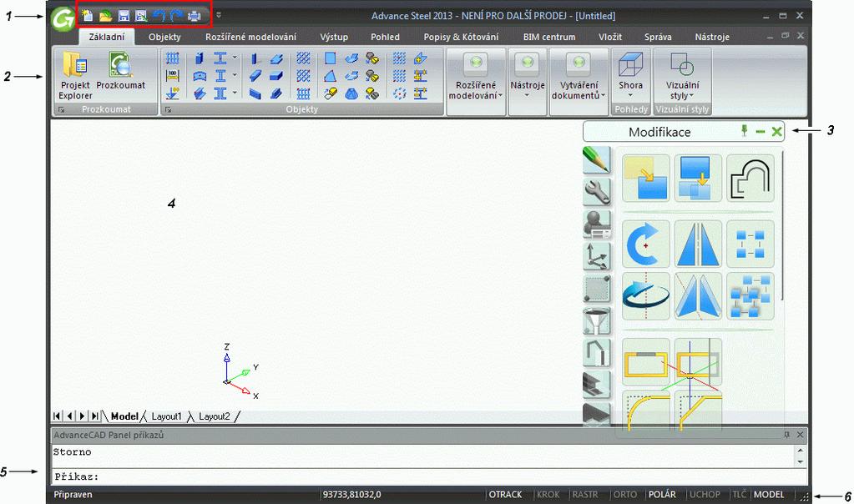Switch to the Objekty ribbon tab
Viewport: 854px width, 504px height.
(x=164, y=37)
